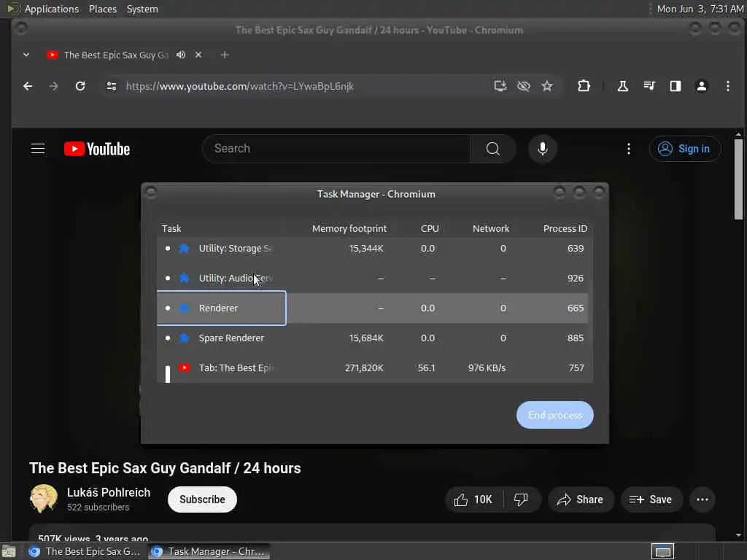Click the crossed-out eye tracking protection icon
747x560 pixels.
(524, 86)
